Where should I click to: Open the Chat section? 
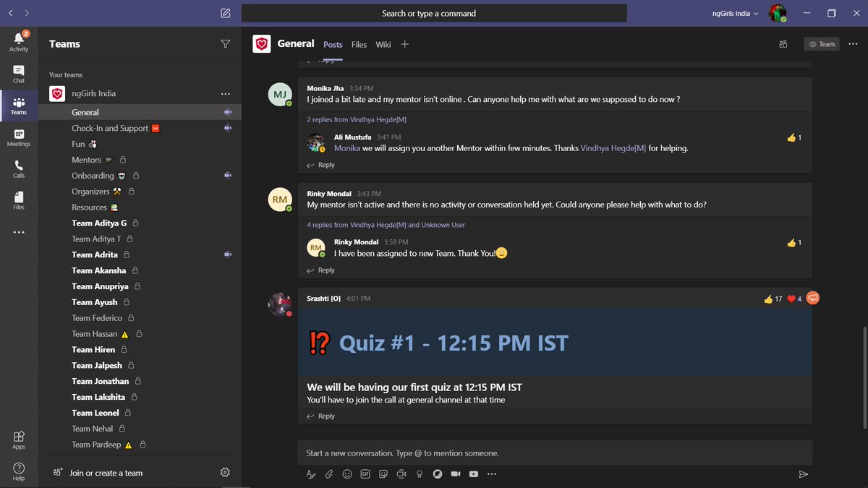[x=19, y=74]
